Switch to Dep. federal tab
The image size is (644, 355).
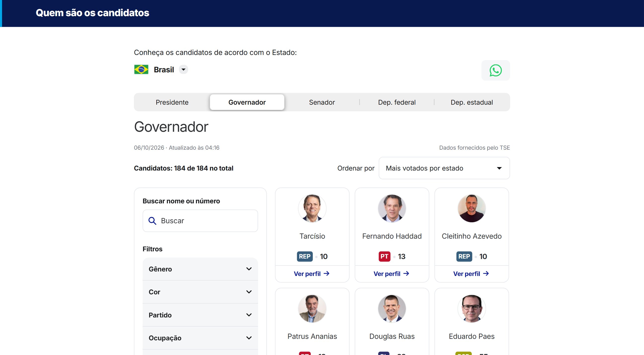(397, 102)
